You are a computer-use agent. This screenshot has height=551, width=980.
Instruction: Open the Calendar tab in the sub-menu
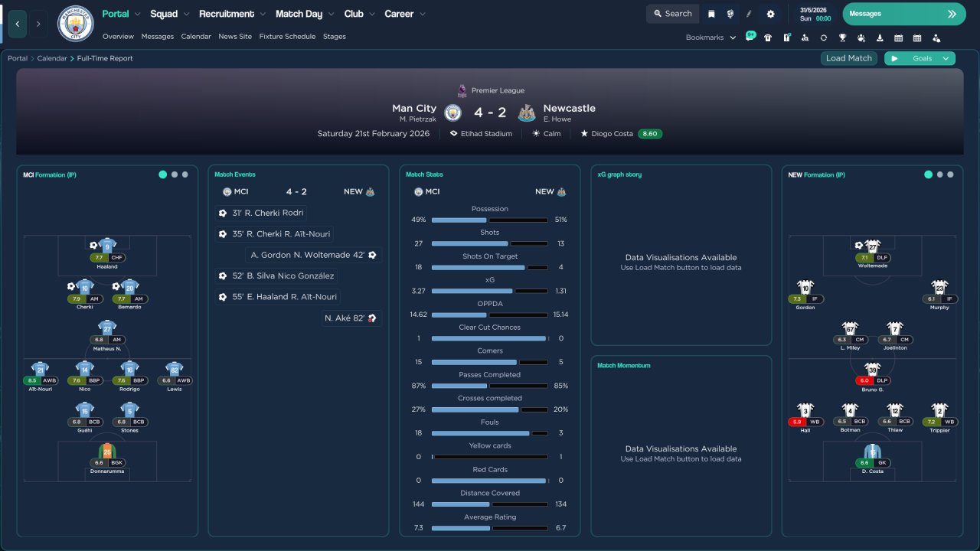[x=196, y=37]
